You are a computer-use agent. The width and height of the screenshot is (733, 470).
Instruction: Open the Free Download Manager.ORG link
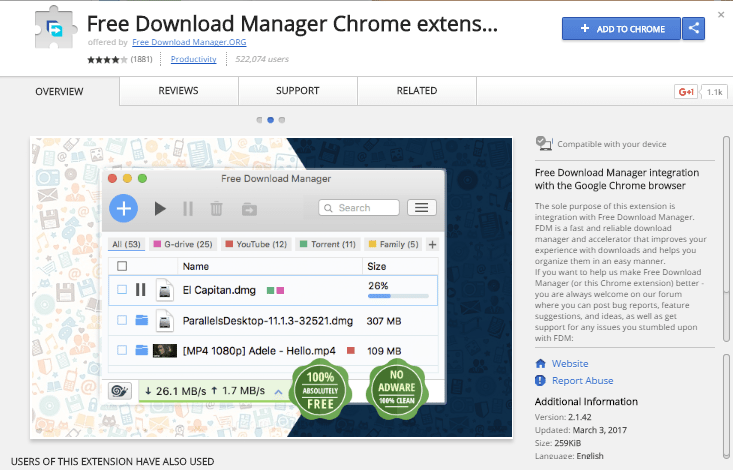coord(189,42)
